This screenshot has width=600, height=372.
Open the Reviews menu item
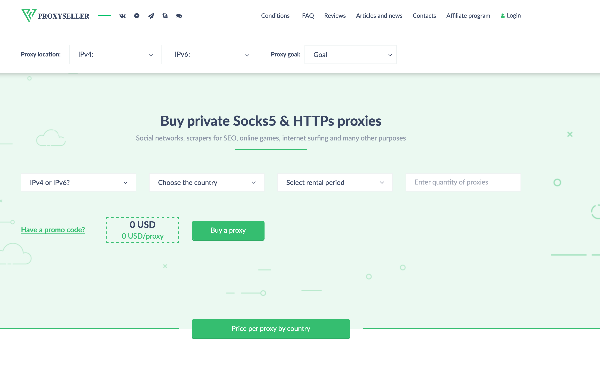click(x=335, y=16)
